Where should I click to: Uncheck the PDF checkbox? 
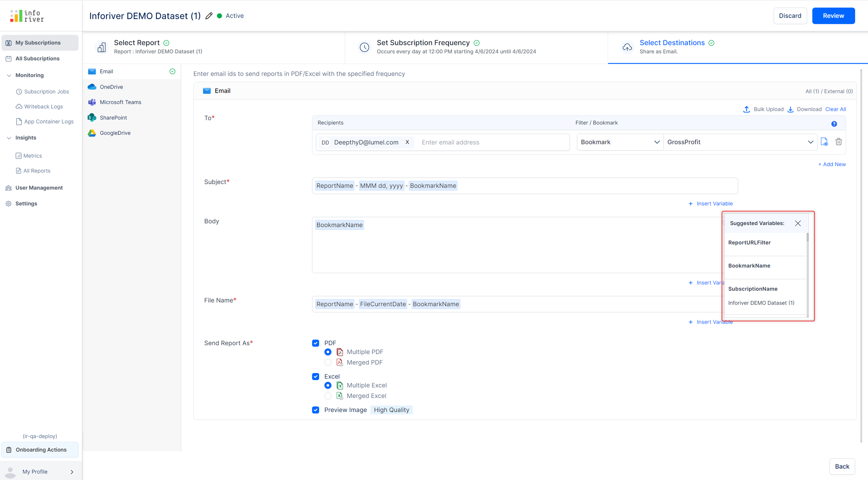pyautogui.click(x=316, y=343)
